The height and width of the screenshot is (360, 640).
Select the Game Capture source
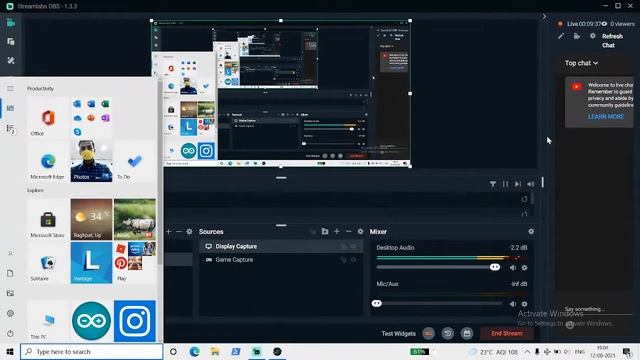pyautogui.click(x=281, y=260)
